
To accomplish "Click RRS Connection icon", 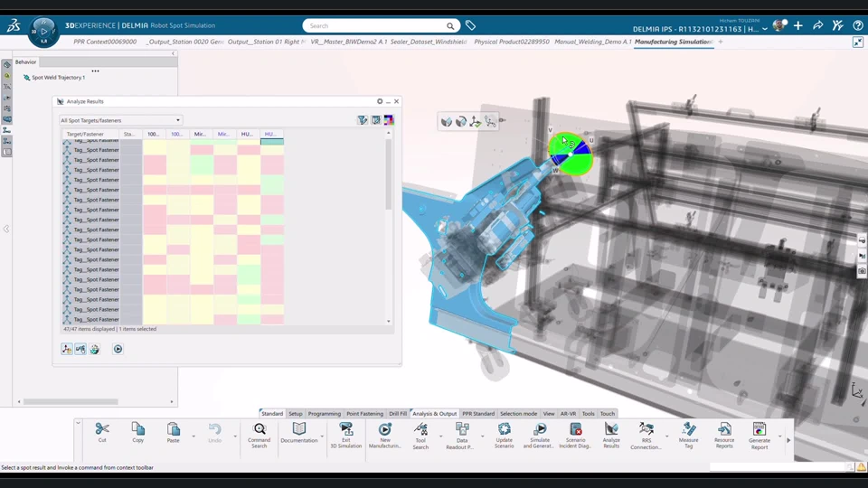I will coord(646,436).
